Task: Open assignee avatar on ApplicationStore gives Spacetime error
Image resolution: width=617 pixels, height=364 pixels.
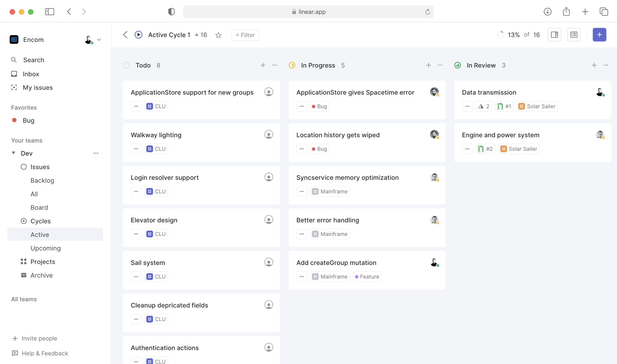Action: click(434, 92)
